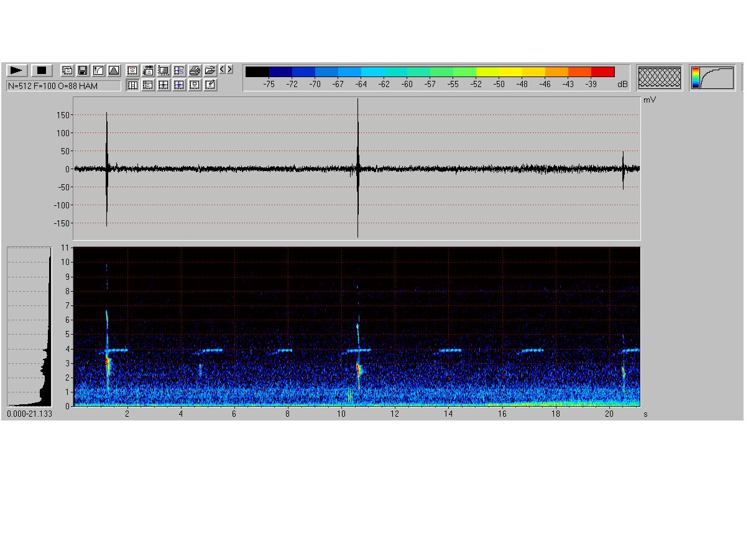Screen dimensions: 756x543
Task: Click the overlapping windows icon beside Stop
Action: (x=67, y=70)
